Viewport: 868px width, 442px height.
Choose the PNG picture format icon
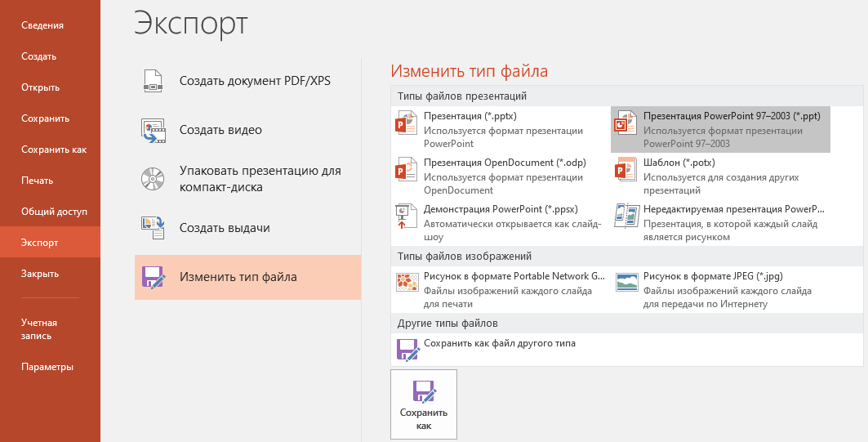[406, 284]
